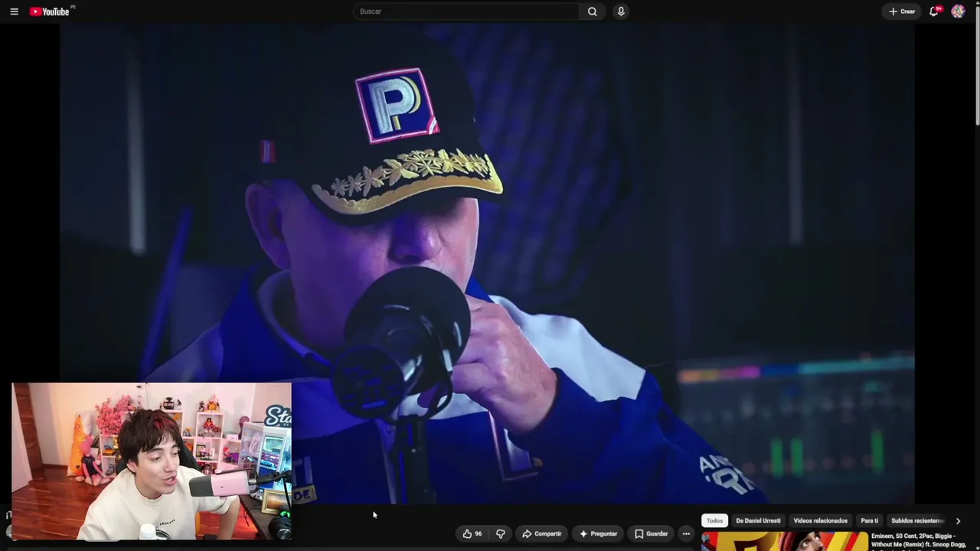Select the Videos relacionados chip
The height and width of the screenshot is (551, 980).
pos(820,521)
